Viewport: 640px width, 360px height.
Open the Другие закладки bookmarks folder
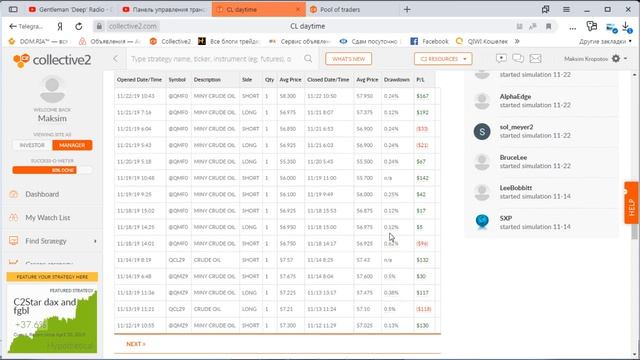(x=605, y=41)
